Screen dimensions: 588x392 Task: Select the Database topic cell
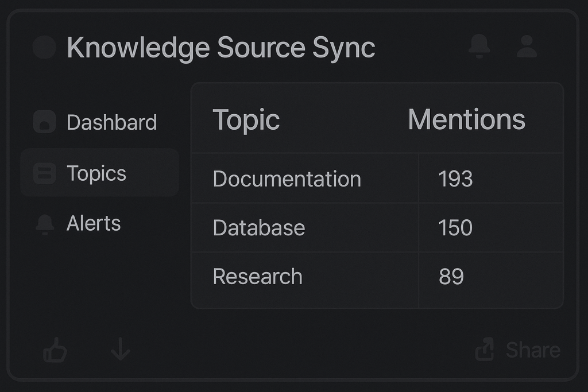(x=258, y=227)
